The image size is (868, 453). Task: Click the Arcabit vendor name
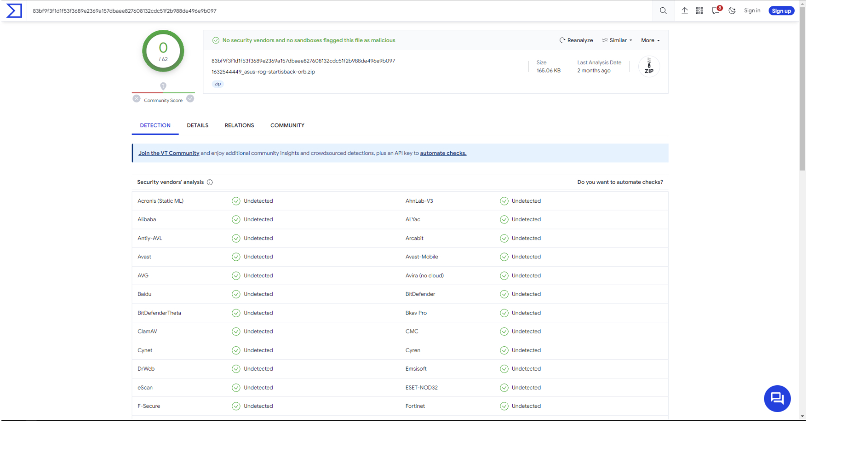click(x=414, y=238)
